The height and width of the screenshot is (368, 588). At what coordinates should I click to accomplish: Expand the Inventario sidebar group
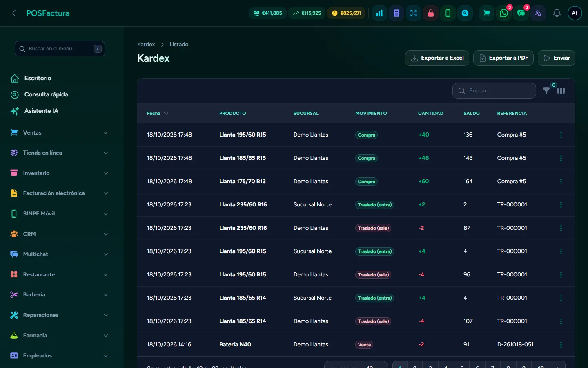pyautogui.click(x=59, y=173)
